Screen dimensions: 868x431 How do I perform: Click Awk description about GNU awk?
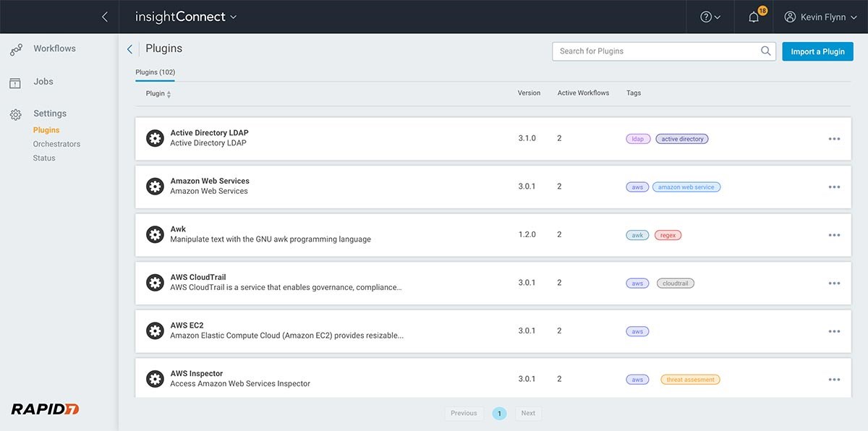coord(271,239)
